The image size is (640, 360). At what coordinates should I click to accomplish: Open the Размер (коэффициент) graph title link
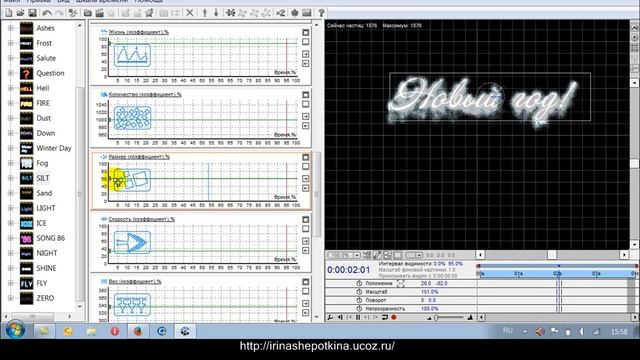point(139,157)
